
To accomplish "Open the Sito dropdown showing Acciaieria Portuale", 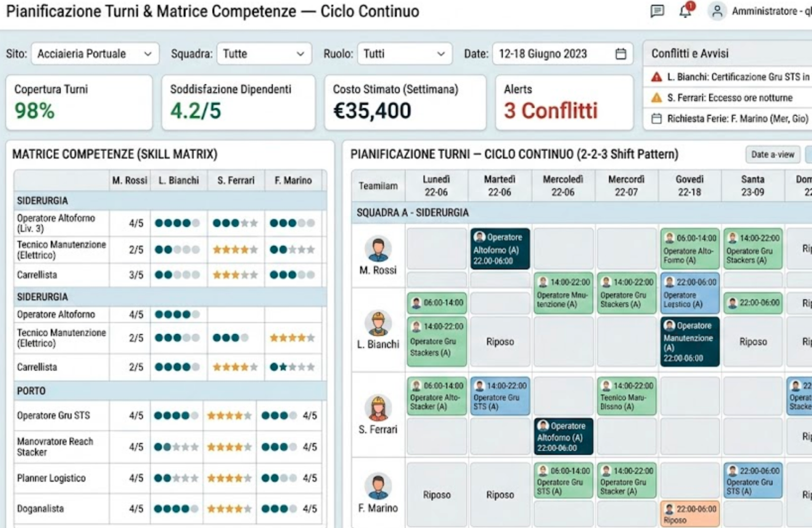I will (94, 53).
